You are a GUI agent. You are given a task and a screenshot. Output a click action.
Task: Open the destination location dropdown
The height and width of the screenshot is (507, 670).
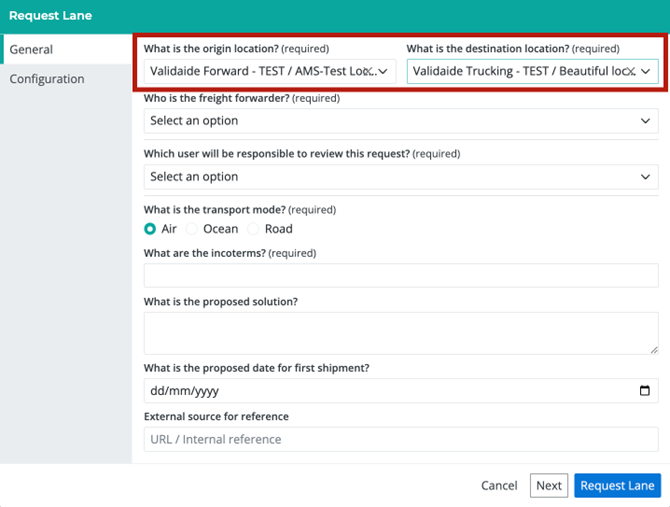[532, 71]
